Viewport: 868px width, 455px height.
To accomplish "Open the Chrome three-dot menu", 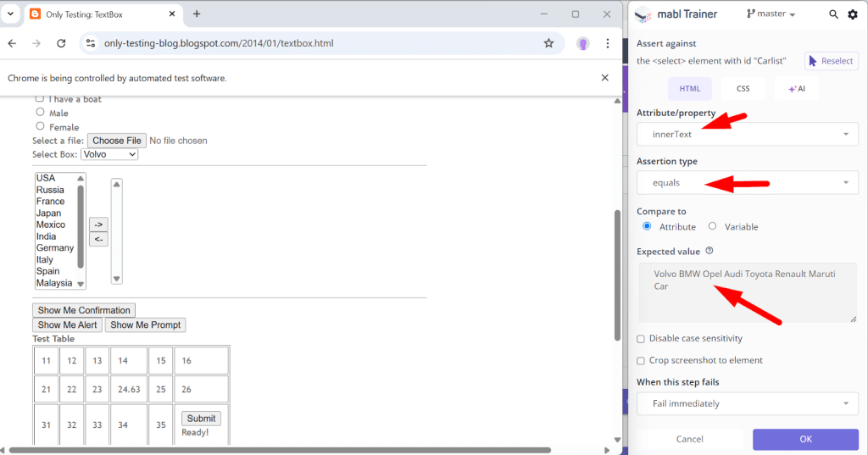I will (607, 43).
